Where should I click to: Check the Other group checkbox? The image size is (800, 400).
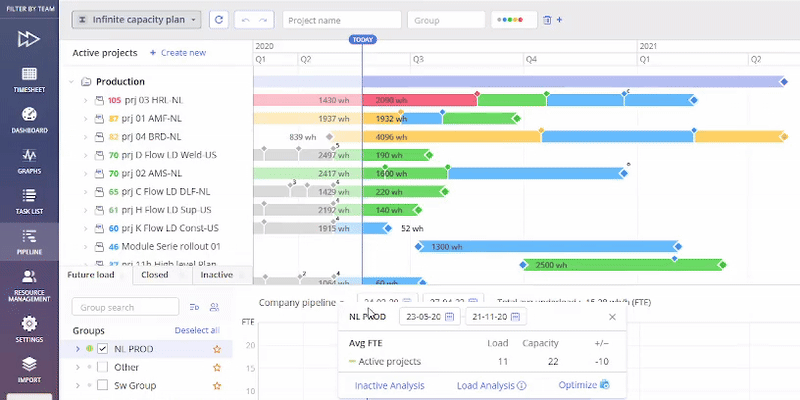103,367
